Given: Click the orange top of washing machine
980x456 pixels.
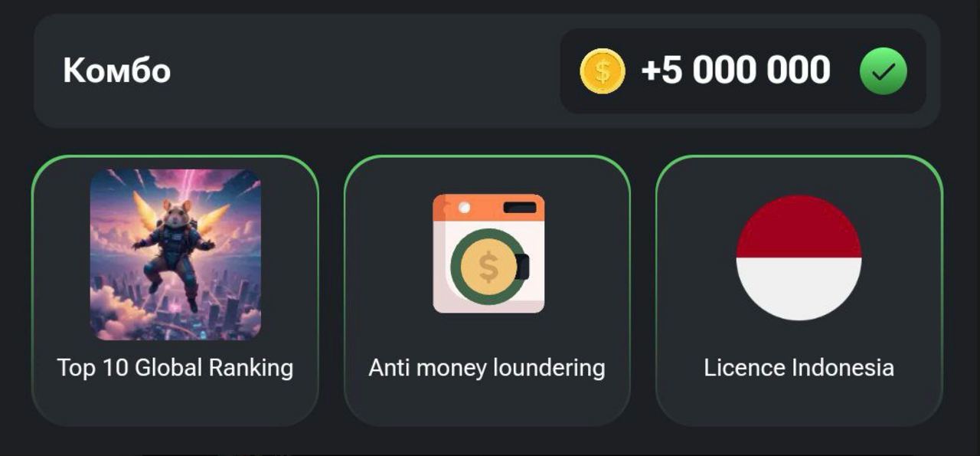Looking at the screenshot, I should coord(488,207).
